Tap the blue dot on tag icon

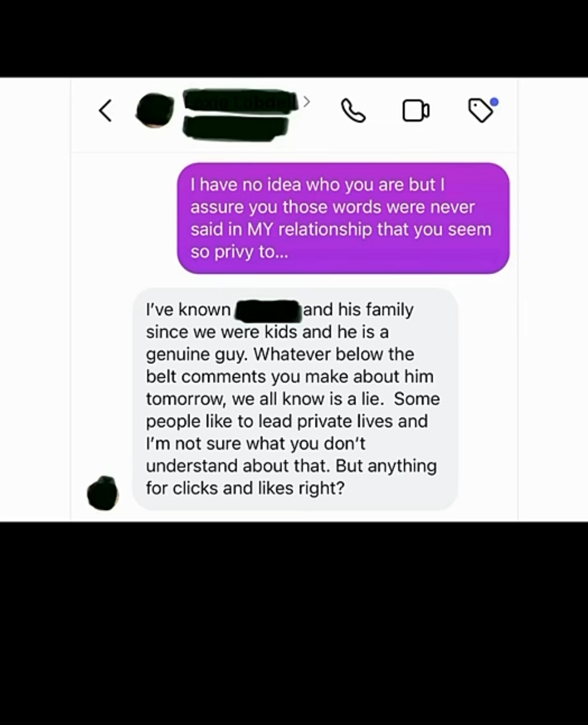point(494,102)
